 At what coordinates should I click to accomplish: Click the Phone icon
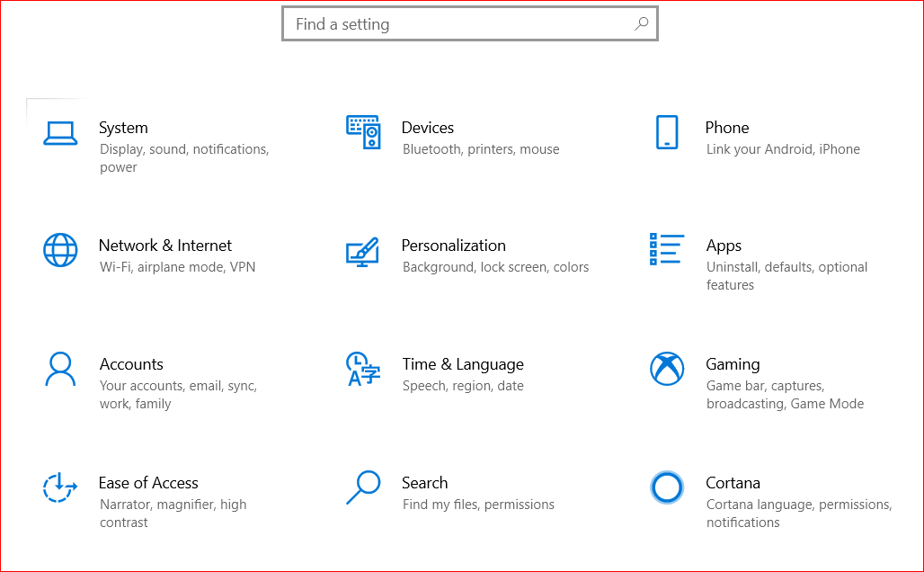pyautogui.click(x=667, y=132)
